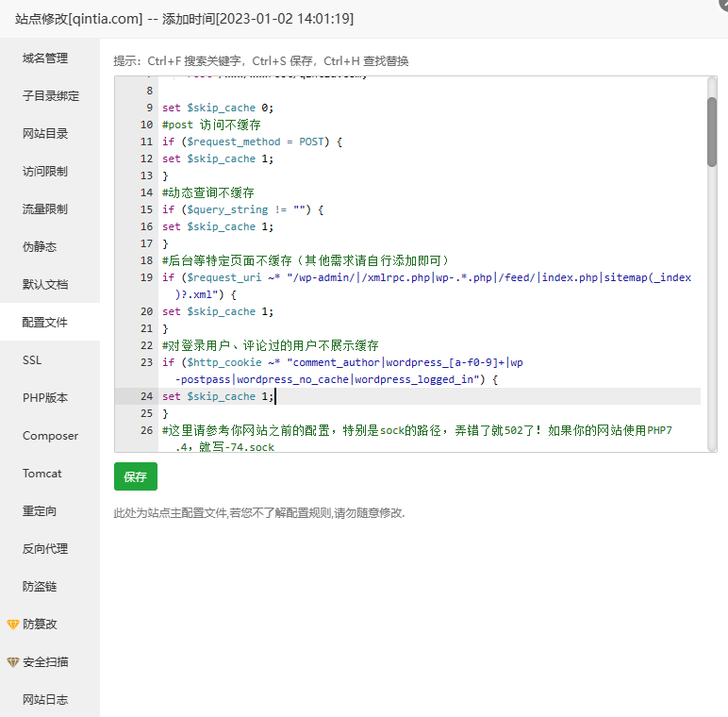
Task: Open the Composer section
Action: tap(50, 436)
